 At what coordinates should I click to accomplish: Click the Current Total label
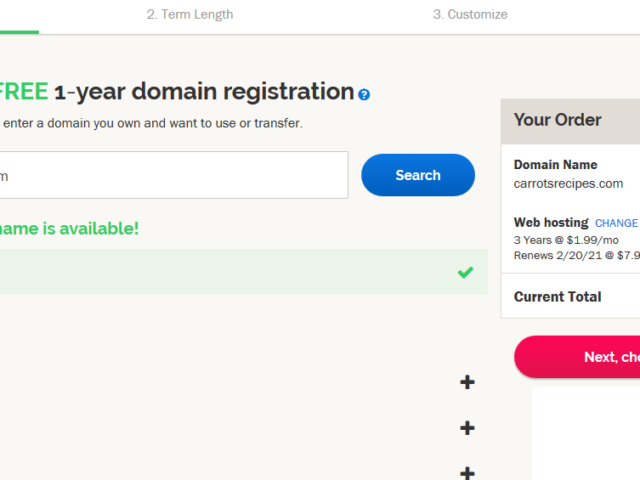pyautogui.click(x=557, y=296)
